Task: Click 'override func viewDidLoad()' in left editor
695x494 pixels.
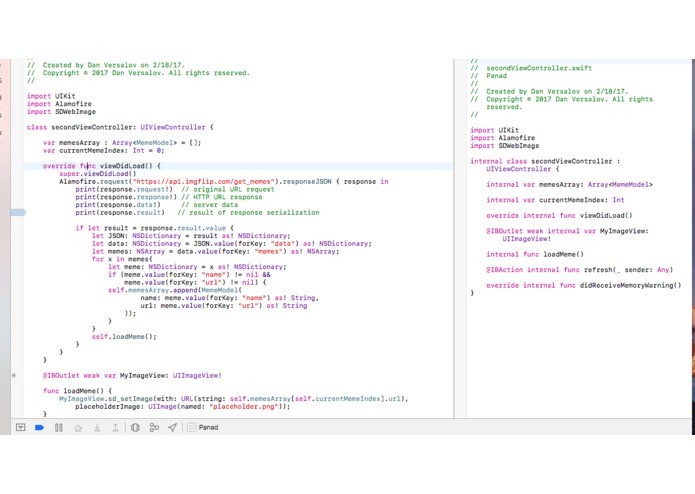Action: pos(102,166)
